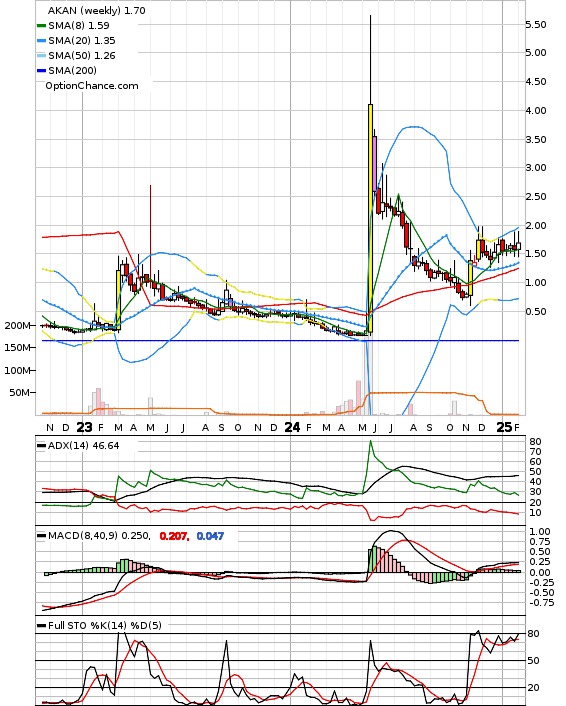Click the 50M volume axis label
566x706 pixels.
(20, 393)
